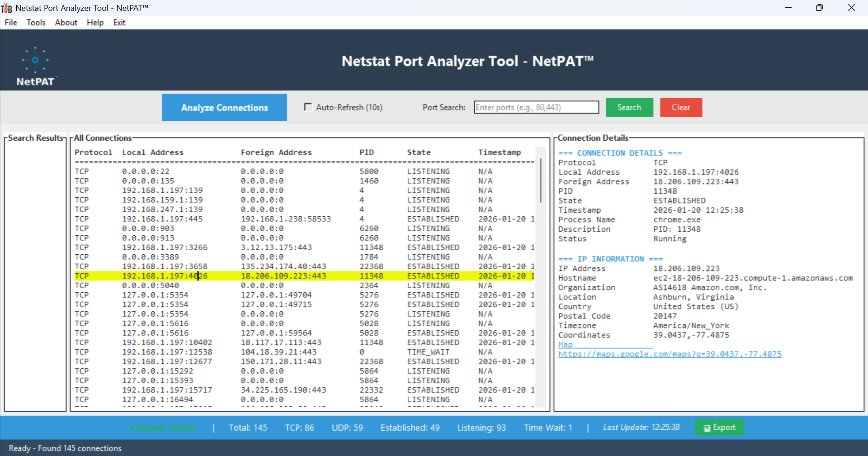Enable the Auto-Refresh (10s) checkbox
This screenshot has width=868, height=456.
(x=308, y=107)
